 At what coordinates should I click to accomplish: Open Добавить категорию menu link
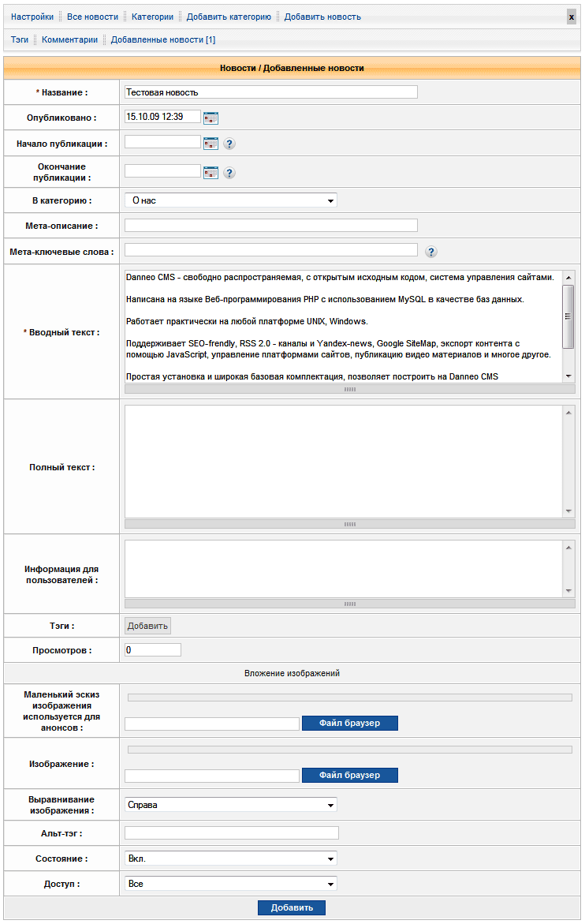pos(229,17)
